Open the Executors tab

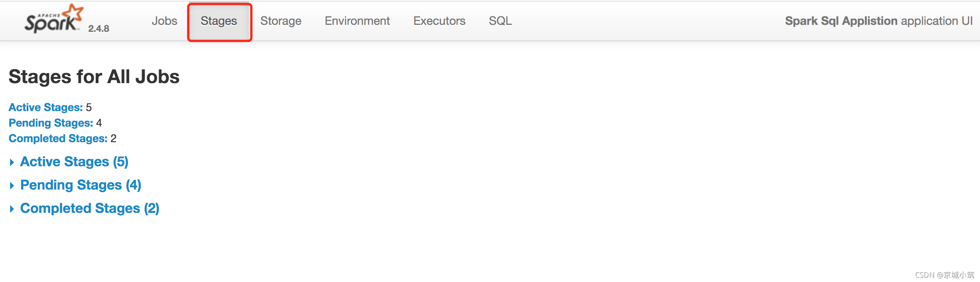(x=439, y=21)
